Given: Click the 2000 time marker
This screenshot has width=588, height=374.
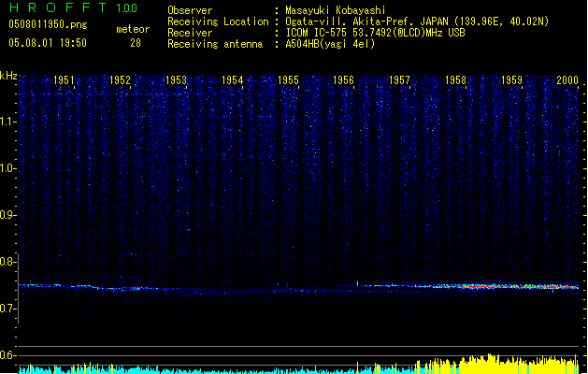Looking at the screenshot, I should (567, 80).
